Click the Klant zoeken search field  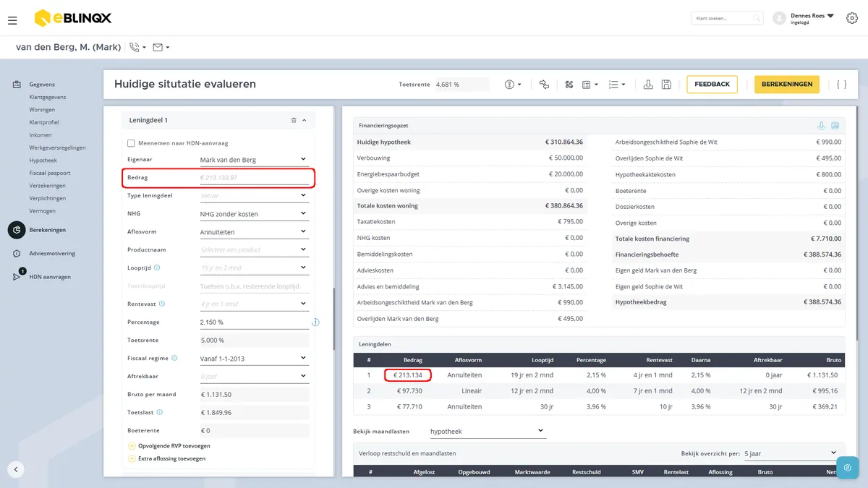727,18
